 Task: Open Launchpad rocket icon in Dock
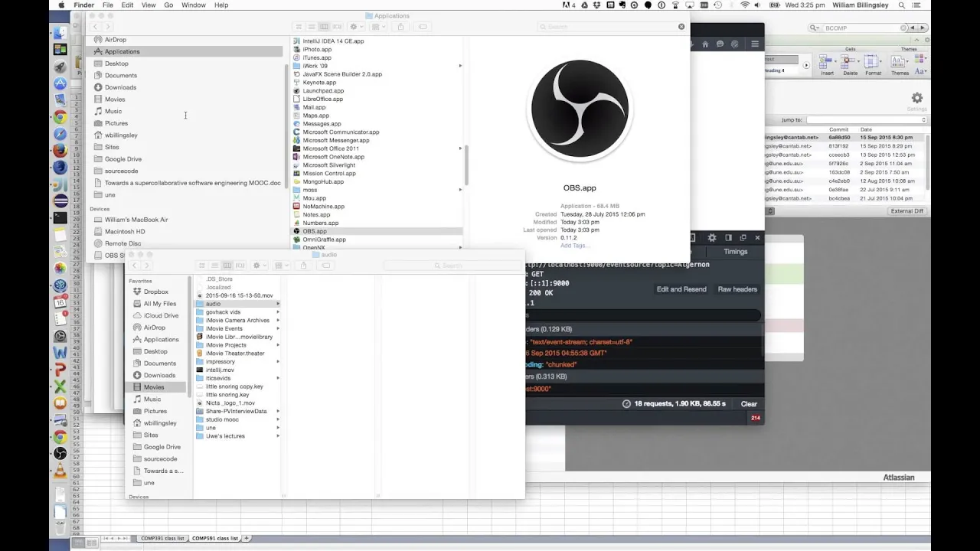[60, 66]
